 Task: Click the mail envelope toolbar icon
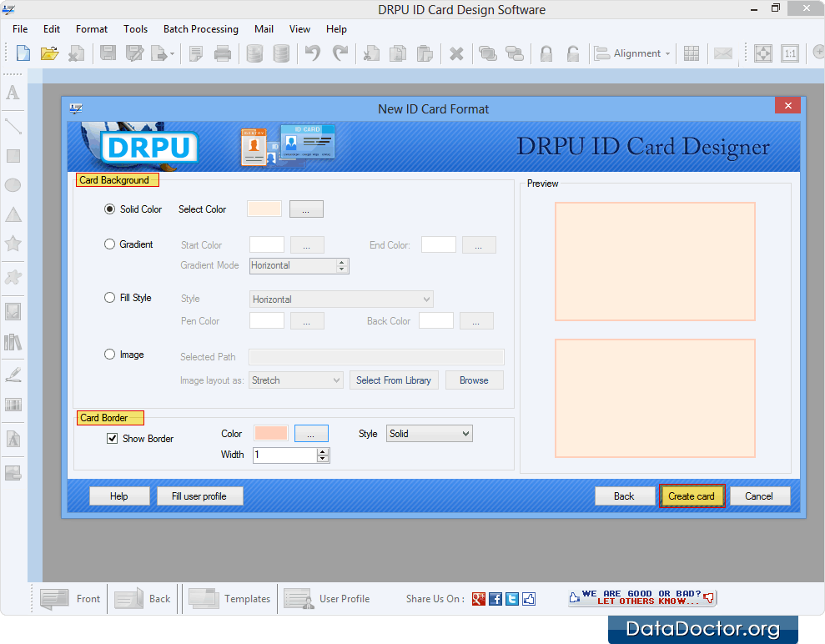point(723,53)
